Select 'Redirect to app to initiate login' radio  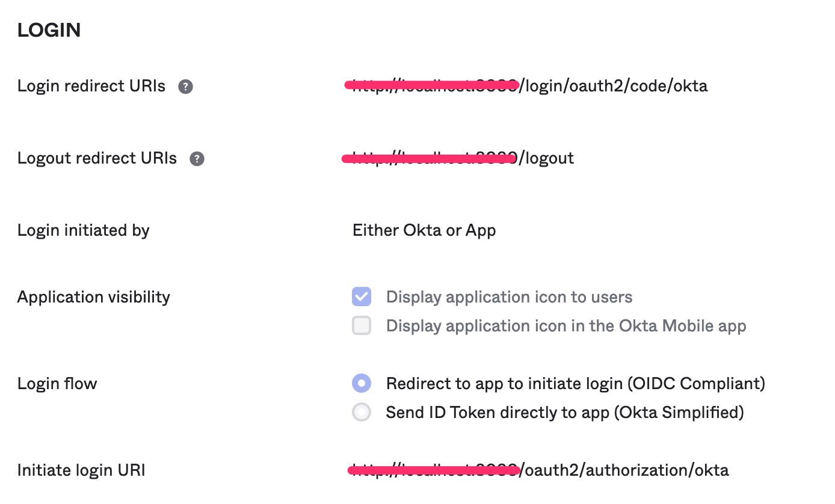tap(362, 383)
